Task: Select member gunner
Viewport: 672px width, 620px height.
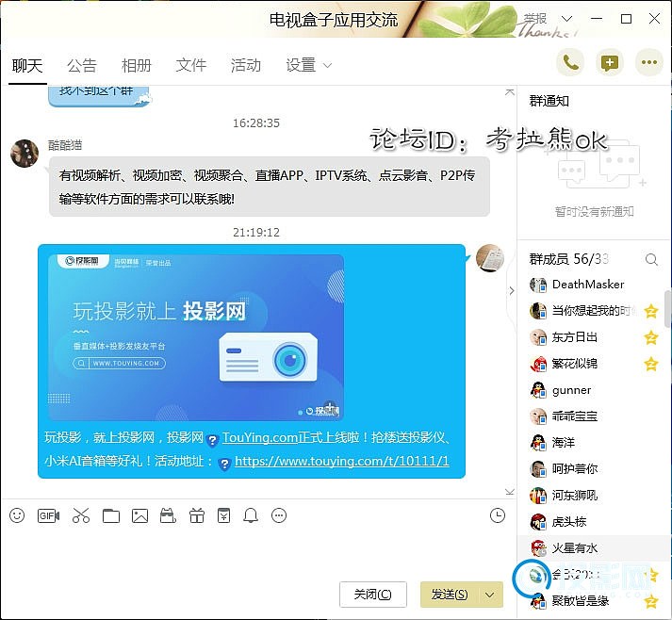Action: click(x=593, y=390)
